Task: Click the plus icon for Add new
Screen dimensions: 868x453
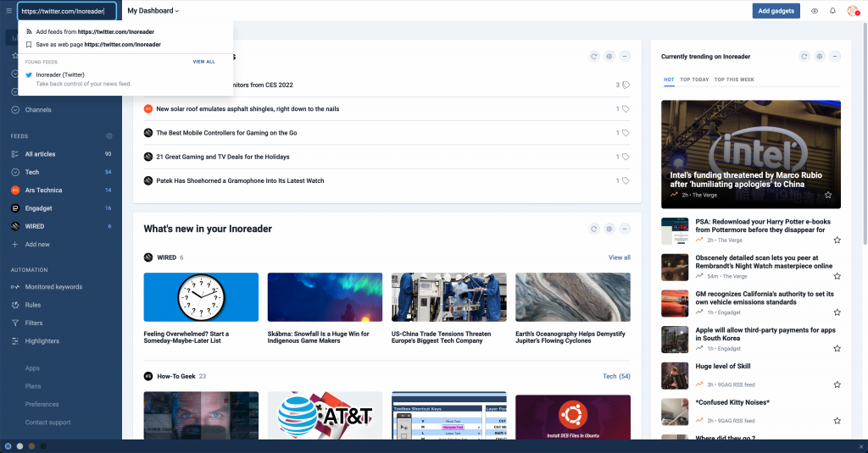Action: [x=15, y=245]
